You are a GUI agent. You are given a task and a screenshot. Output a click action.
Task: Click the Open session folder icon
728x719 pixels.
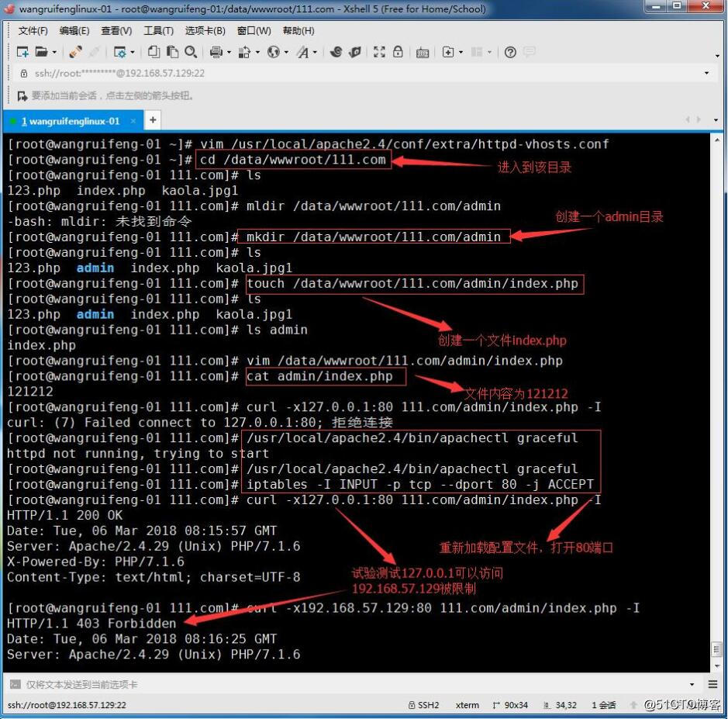coord(41,52)
